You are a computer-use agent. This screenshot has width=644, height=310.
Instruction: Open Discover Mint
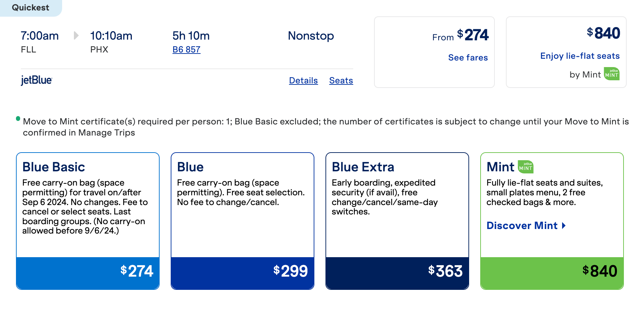tap(522, 226)
